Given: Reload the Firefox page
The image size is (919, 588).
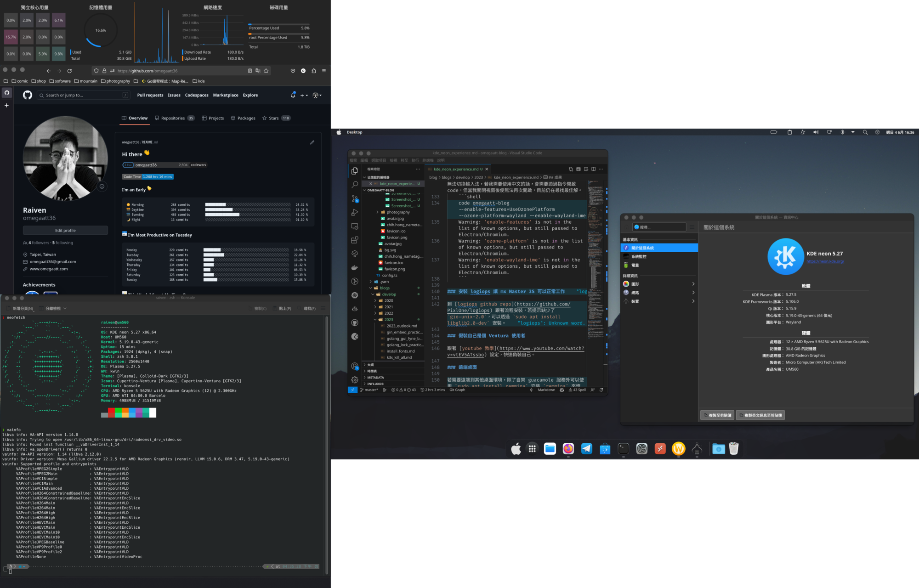Looking at the screenshot, I should click(69, 71).
